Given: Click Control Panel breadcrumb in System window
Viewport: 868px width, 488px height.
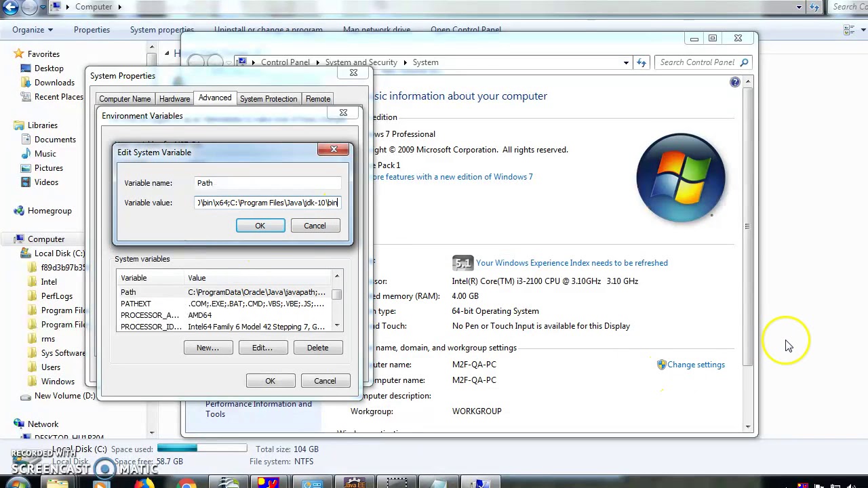Looking at the screenshot, I should pyautogui.click(x=285, y=62).
